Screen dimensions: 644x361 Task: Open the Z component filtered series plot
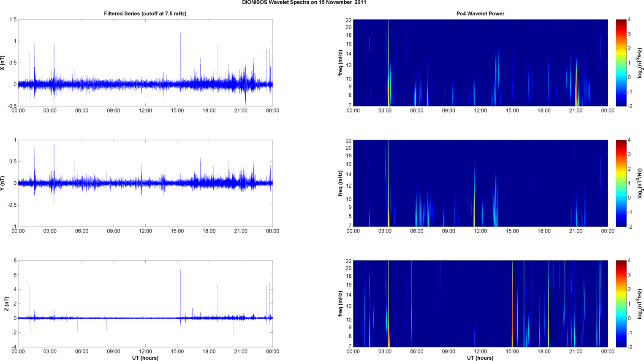pyautogui.click(x=145, y=304)
